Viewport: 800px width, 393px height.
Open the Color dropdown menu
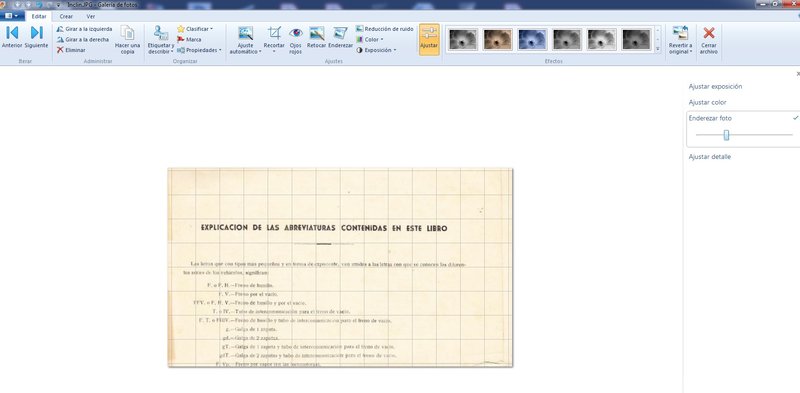click(x=369, y=39)
